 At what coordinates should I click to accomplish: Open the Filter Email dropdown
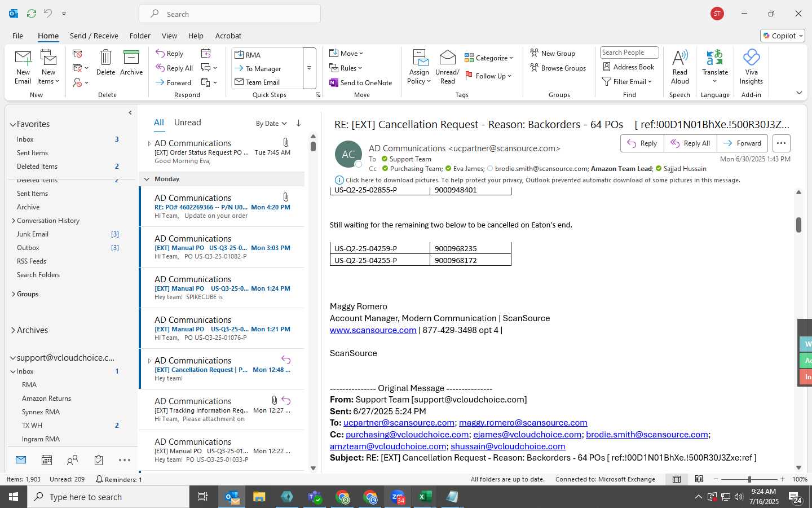click(x=627, y=81)
